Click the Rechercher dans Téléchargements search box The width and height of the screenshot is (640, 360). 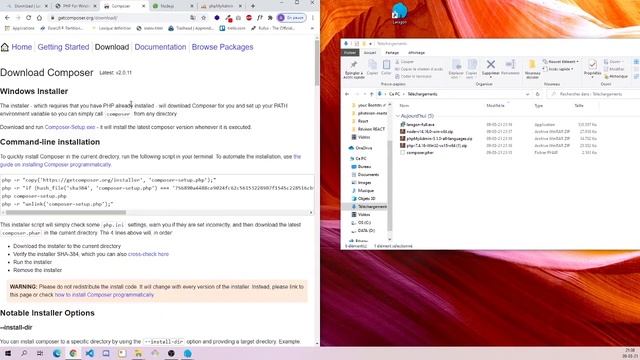594,94
